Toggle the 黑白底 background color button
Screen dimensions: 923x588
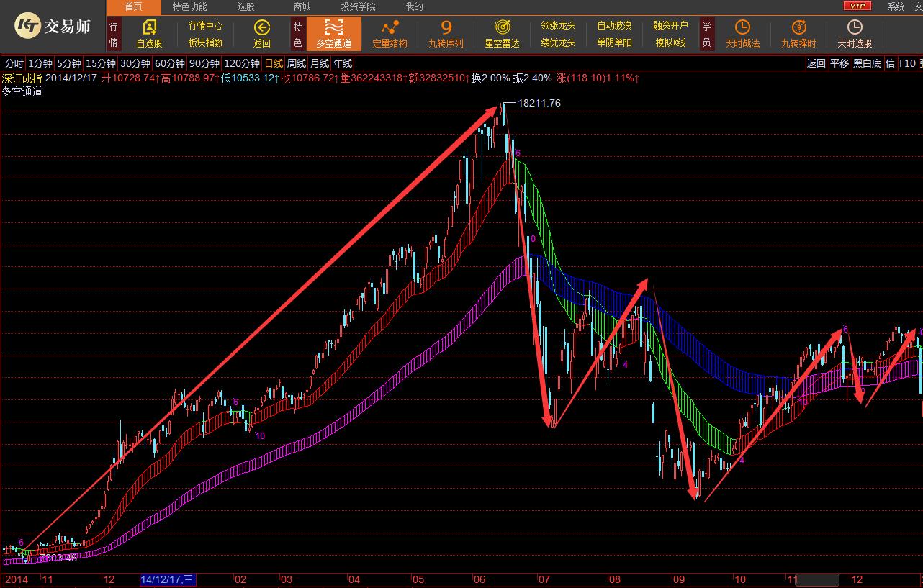coord(867,63)
